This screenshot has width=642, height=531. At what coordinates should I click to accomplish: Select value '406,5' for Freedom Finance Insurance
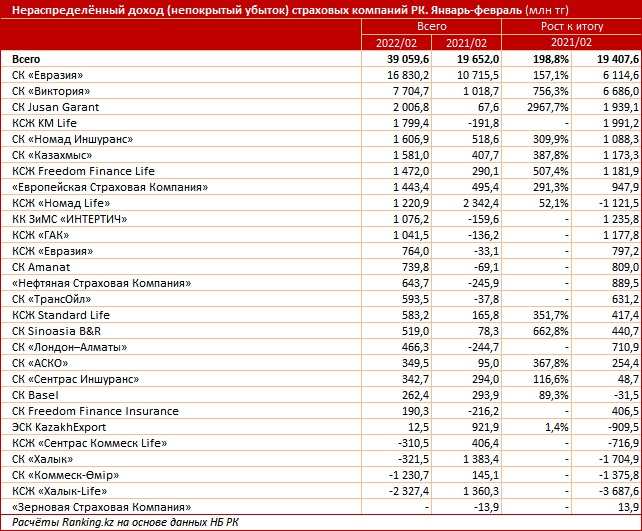coord(625,411)
